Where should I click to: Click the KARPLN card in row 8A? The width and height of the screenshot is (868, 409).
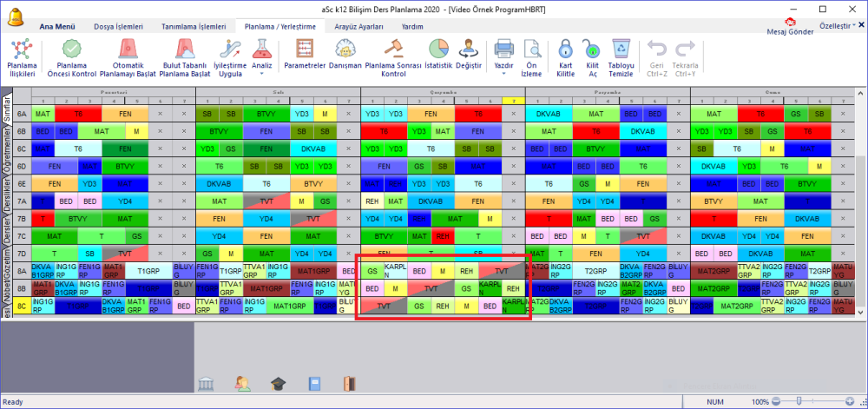[396, 271]
